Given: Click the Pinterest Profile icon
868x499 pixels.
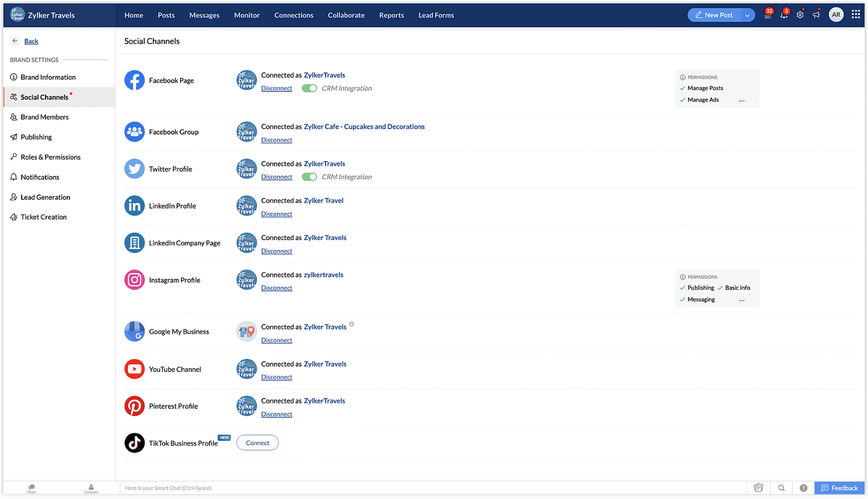Looking at the screenshot, I should click(x=134, y=406).
